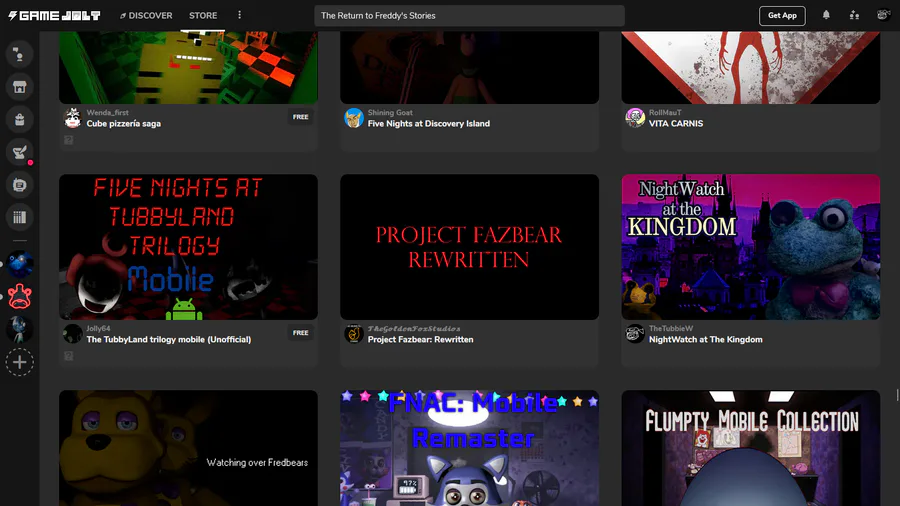Open the Flumpty Mobile Collection thumbnail

click(751, 448)
